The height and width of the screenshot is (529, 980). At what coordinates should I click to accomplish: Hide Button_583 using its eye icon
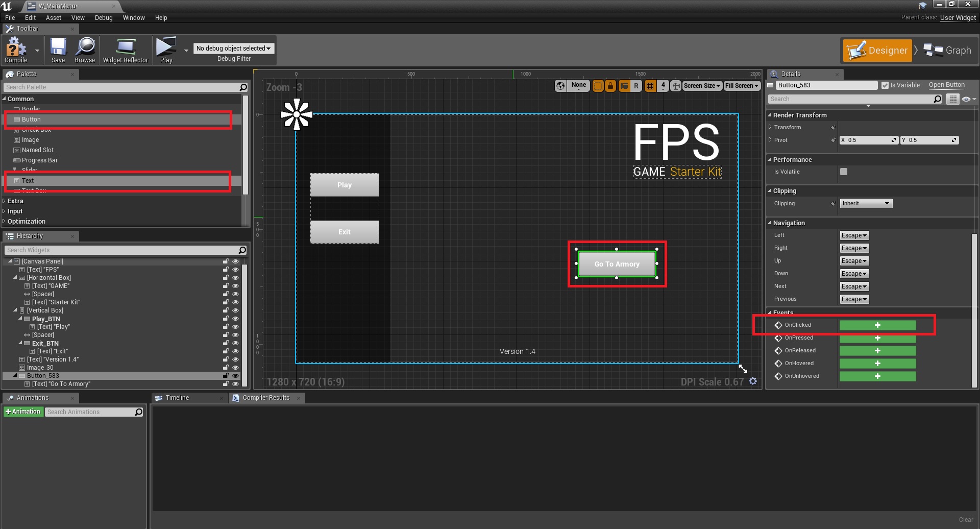235,376
